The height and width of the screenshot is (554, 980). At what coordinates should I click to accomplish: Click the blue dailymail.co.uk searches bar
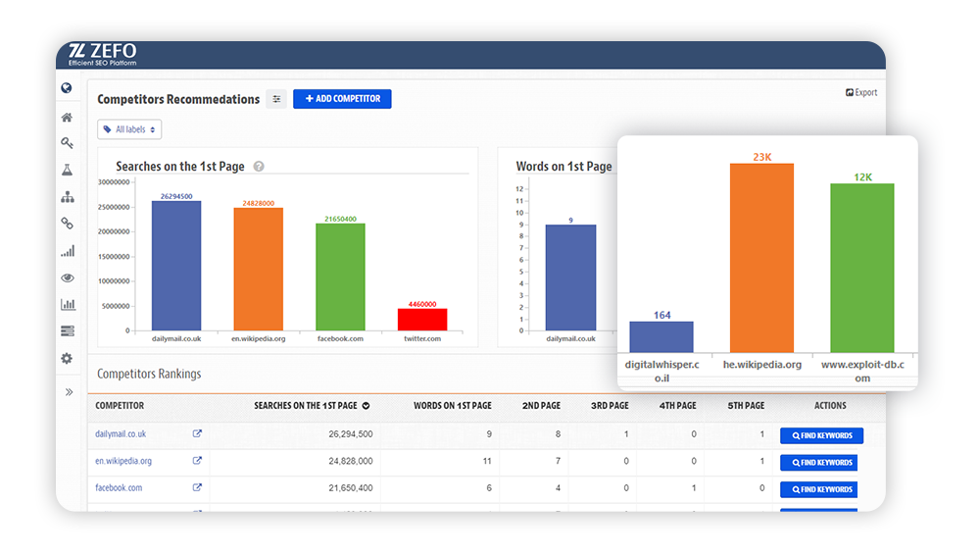176,266
